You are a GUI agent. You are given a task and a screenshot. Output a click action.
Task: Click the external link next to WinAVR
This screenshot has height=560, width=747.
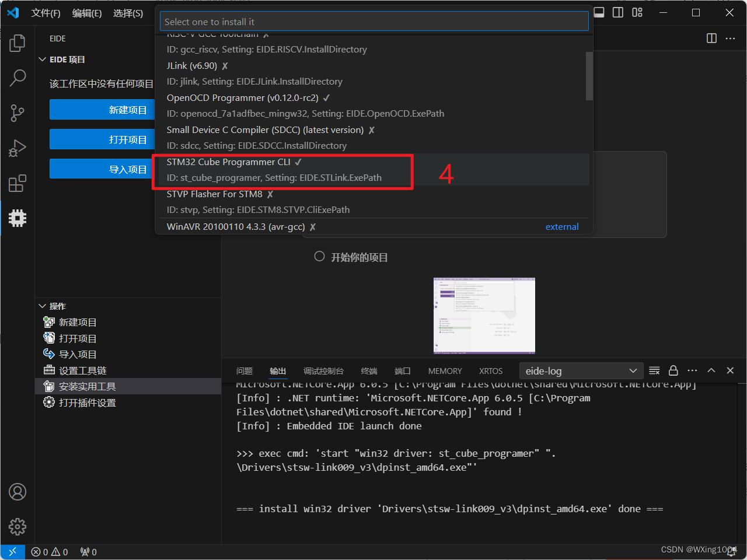tap(561, 226)
